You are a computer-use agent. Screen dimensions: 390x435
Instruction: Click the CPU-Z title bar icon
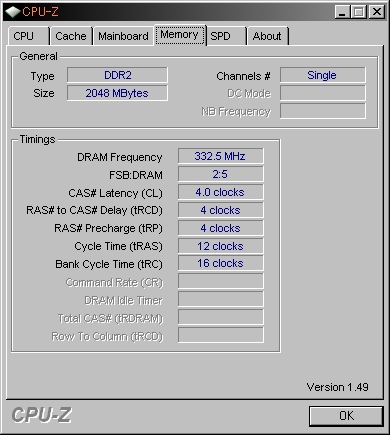13,12
